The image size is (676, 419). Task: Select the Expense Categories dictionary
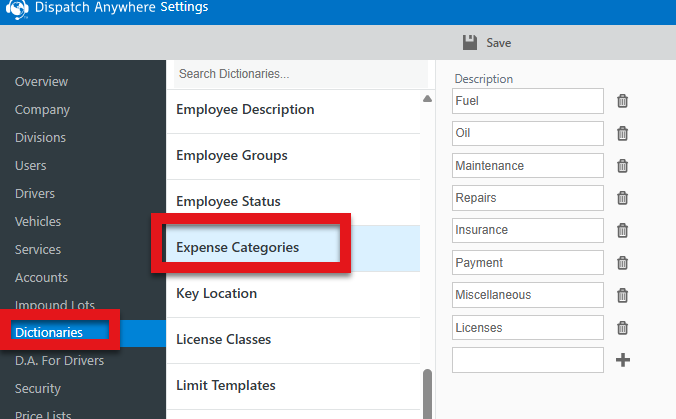click(293, 248)
